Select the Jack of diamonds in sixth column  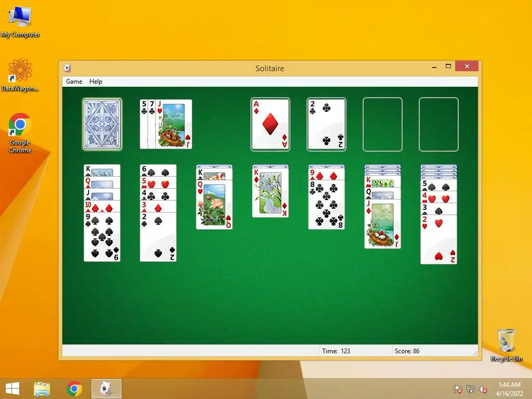coord(382,224)
